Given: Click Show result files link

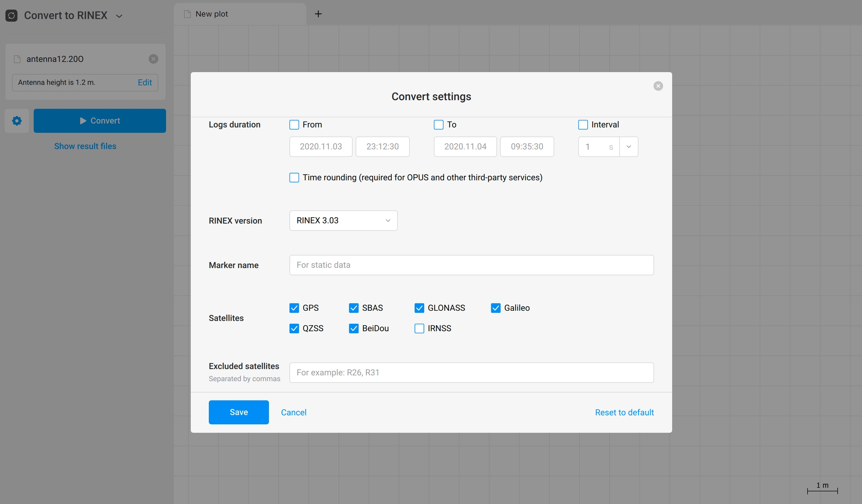Looking at the screenshot, I should point(85,146).
